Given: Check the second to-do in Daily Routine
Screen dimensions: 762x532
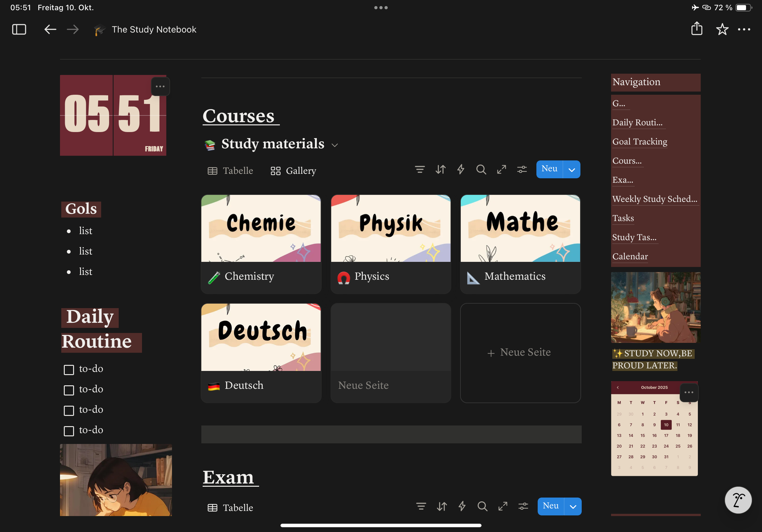Looking at the screenshot, I should coord(69,390).
